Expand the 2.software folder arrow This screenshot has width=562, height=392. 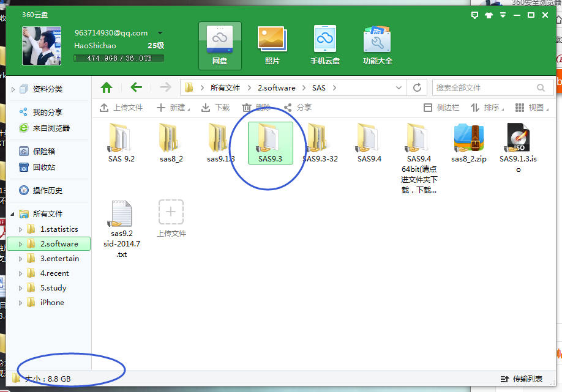pos(20,244)
